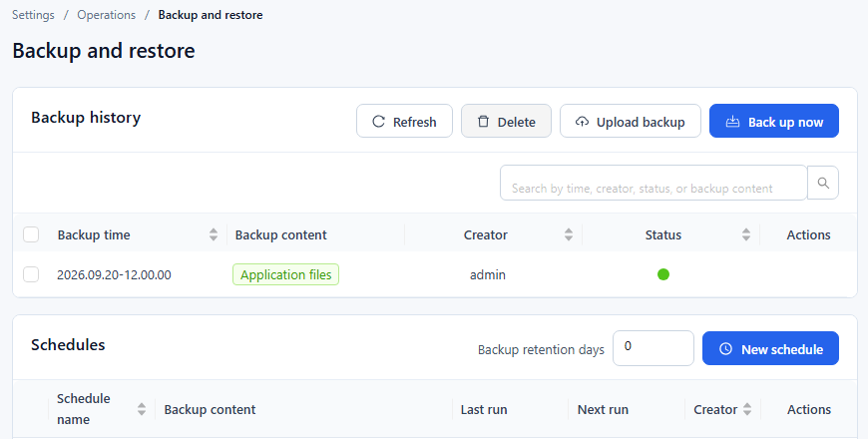Open the Settings breadcrumb link
The image size is (868, 439).
coord(33,15)
